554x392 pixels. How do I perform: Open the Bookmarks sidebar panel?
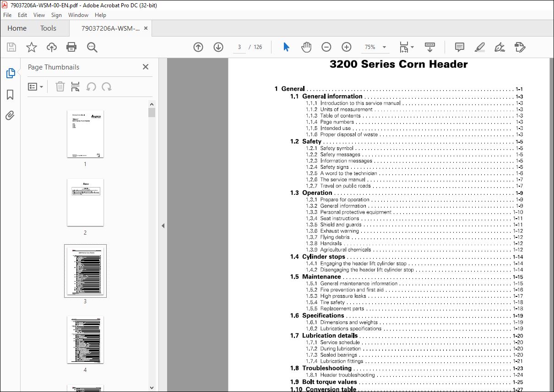coord(10,95)
